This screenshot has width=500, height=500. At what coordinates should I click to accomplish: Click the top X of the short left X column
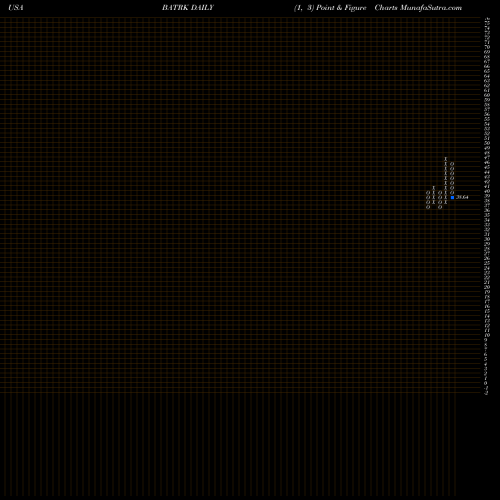434,188
